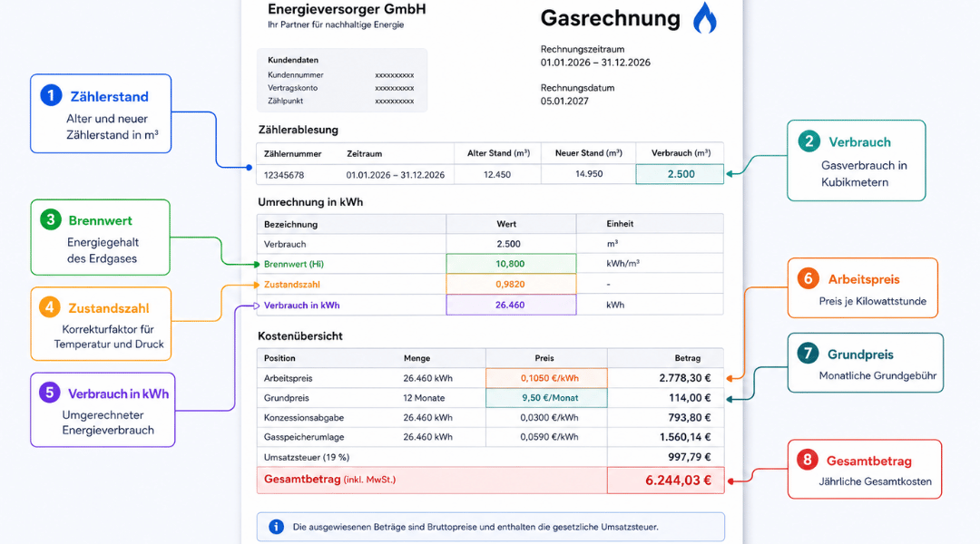
Task: Select the Energieversorger GmbH company name
Action: coord(347,9)
